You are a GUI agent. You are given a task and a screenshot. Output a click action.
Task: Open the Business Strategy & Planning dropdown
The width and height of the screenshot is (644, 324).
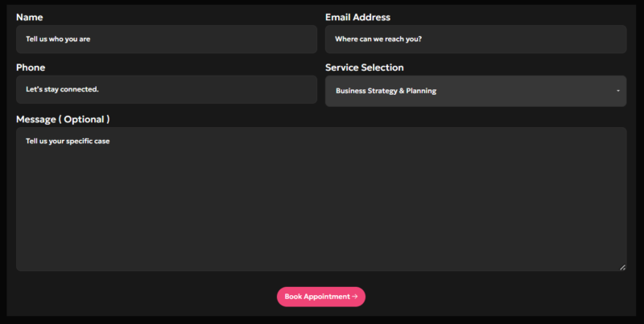tap(476, 91)
